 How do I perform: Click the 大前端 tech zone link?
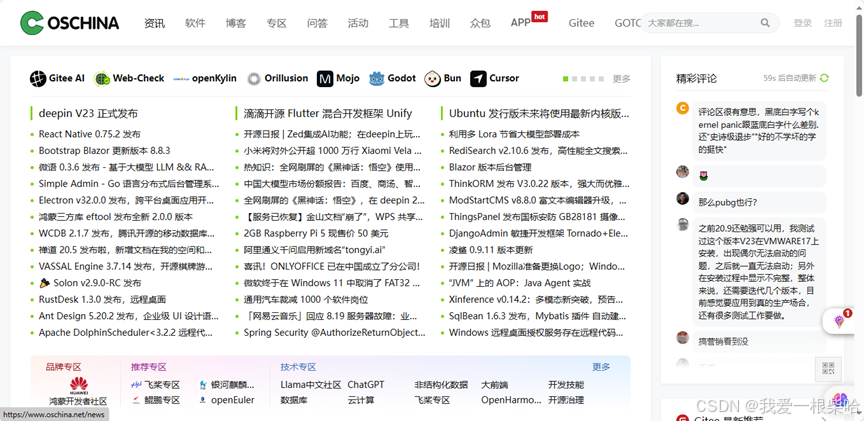tap(495, 385)
